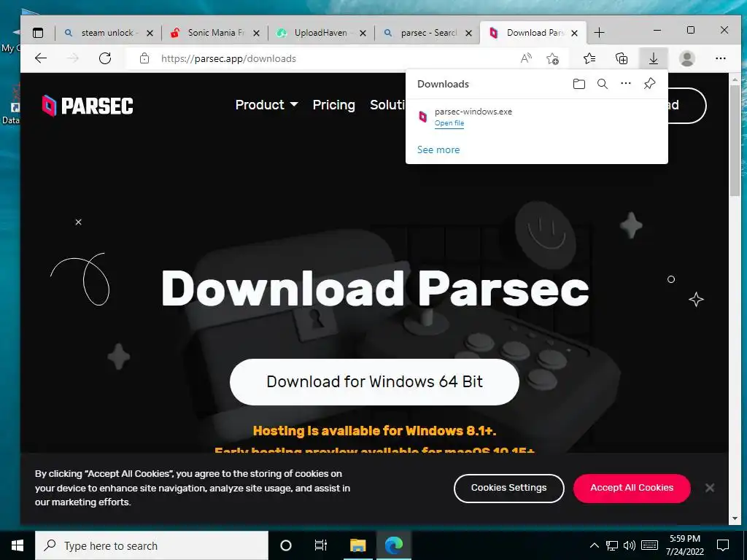The height and width of the screenshot is (560, 747).
Task: Click the Parsec logo
Action: [x=88, y=105]
